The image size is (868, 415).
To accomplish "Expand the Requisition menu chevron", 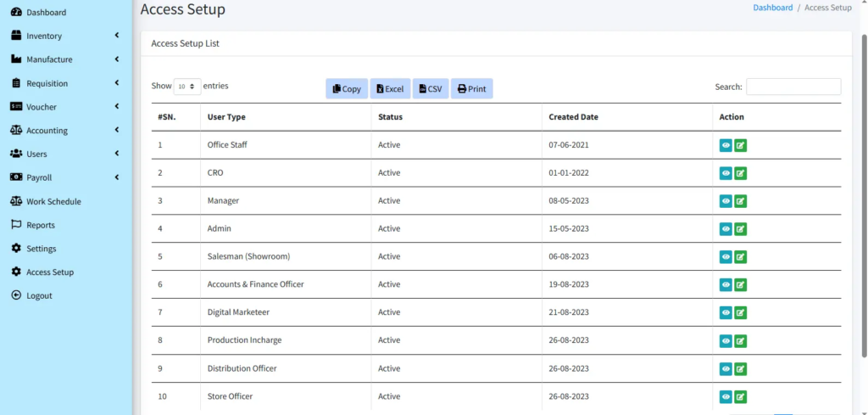I will [117, 83].
